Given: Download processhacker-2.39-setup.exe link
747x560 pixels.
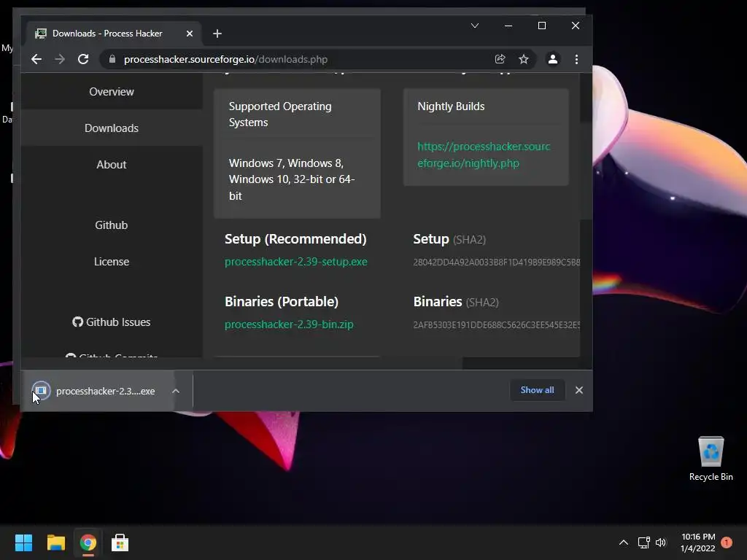Looking at the screenshot, I should 296,262.
